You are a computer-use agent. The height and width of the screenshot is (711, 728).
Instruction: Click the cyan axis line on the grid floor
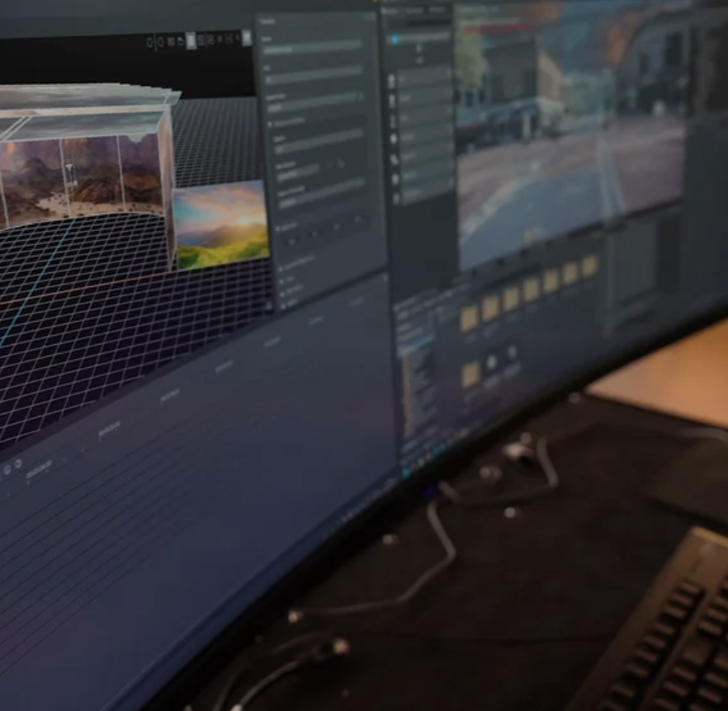[x=40, y=283]
